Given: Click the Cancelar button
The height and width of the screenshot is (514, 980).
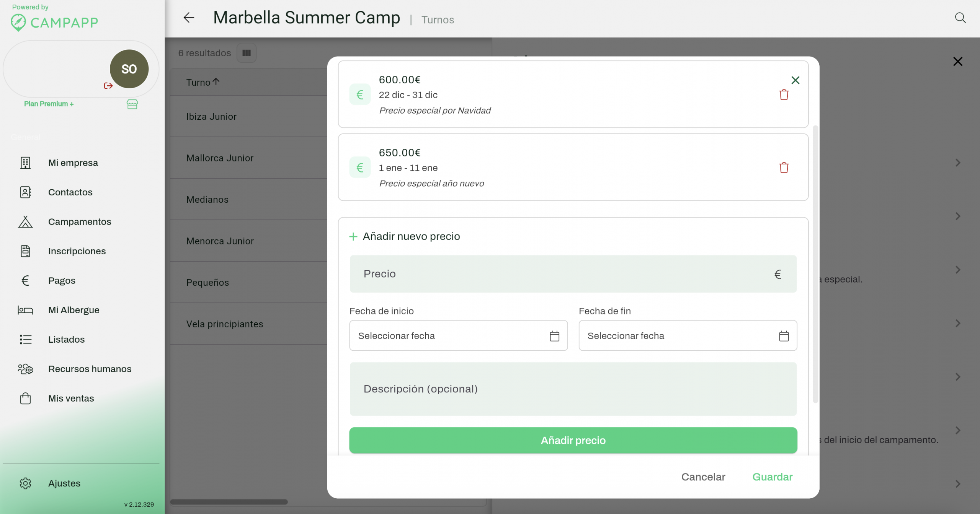Looking at the screenshot, I should point(703,477).
